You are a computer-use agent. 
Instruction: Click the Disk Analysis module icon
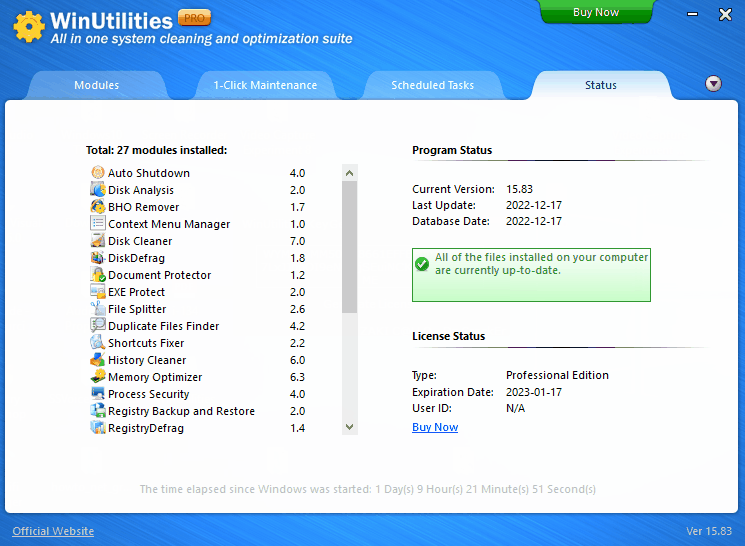(x=98, y=190)
